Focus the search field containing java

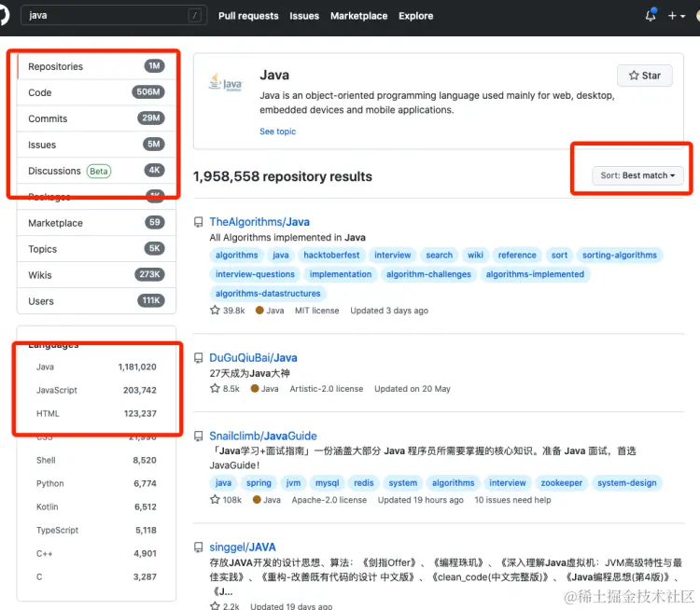click(113, 16)
